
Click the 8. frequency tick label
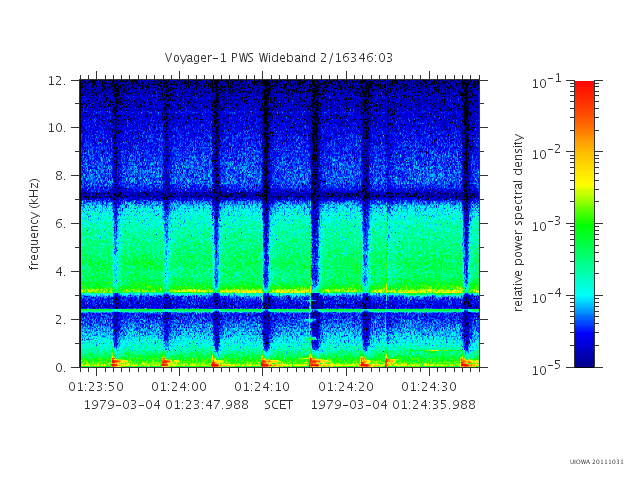tap(60, 176)
